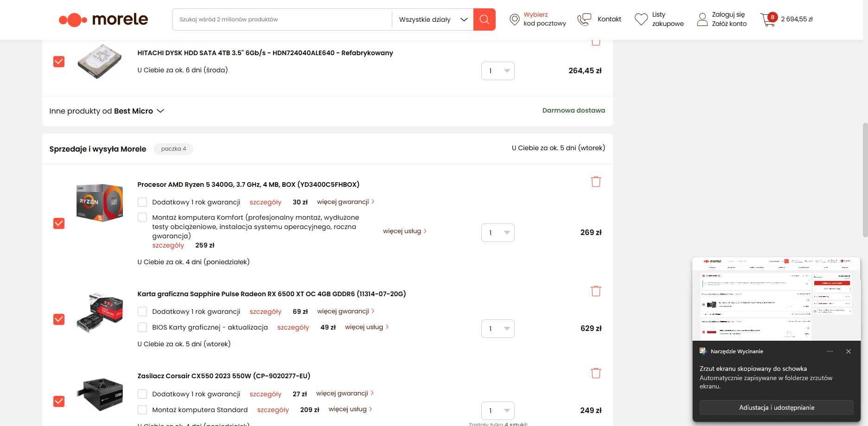This screenshot has height=426, width=868.
Task: Enable extra 1 year warranty for Ryzen processor
Action: (x=142, y=202)
